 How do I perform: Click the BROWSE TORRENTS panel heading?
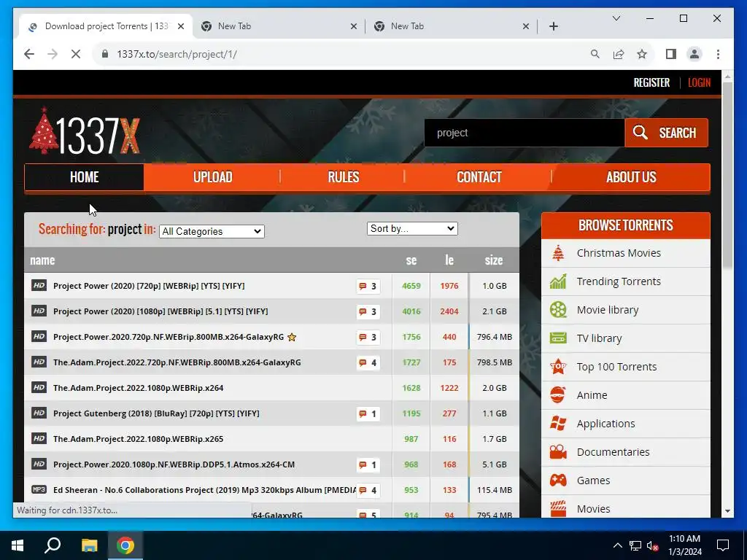(625, 225)
